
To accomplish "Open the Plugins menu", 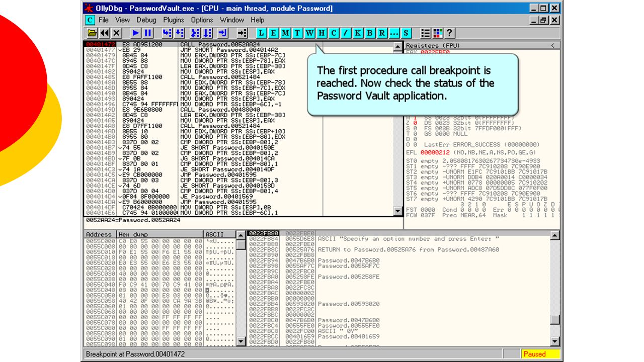I will point(174,20).
